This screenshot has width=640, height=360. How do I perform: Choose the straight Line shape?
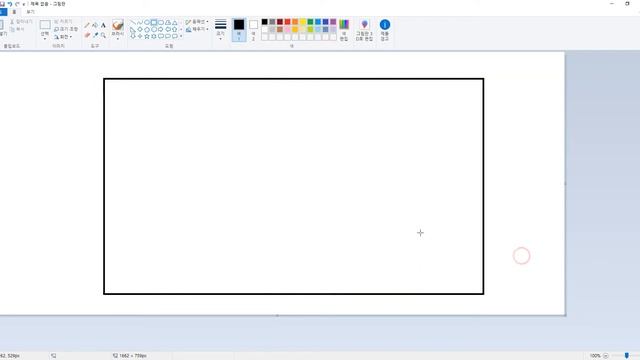click(133, 22)
